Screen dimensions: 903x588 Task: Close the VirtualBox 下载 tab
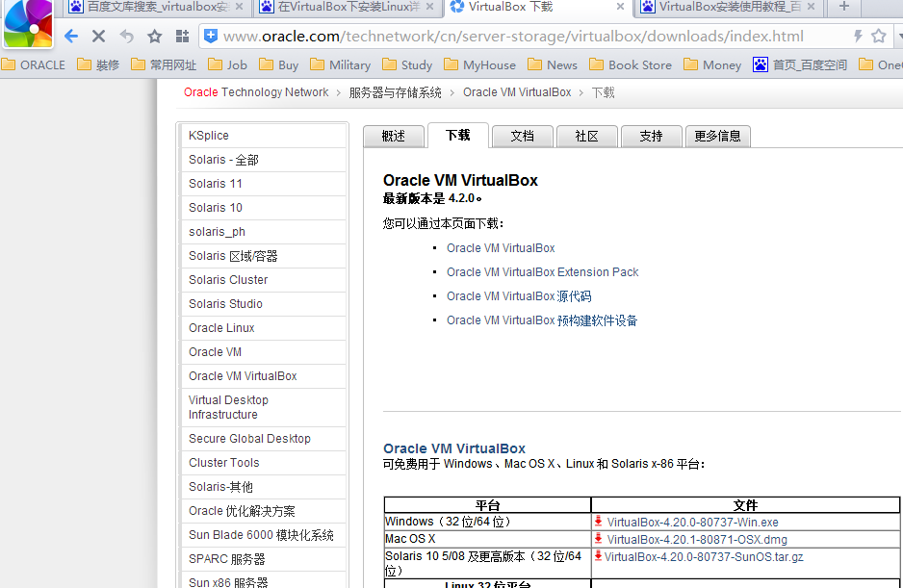tap(620, 7)
